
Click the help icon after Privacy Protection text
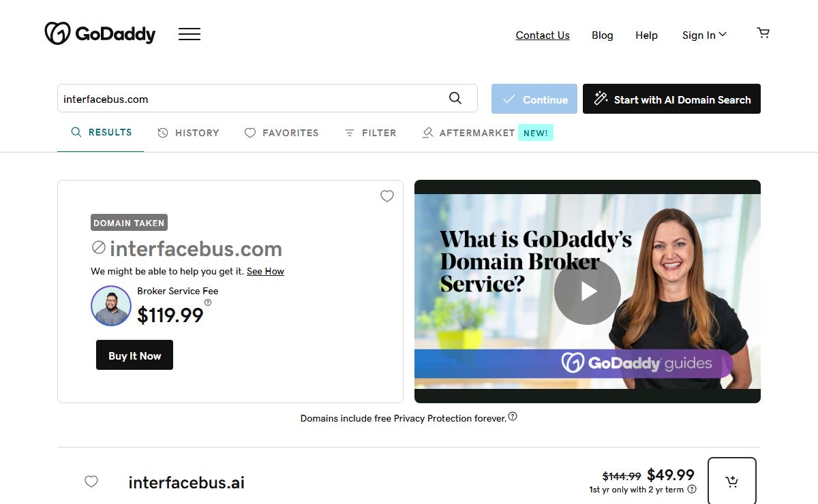pyautogui.click(x=513, y=416)
